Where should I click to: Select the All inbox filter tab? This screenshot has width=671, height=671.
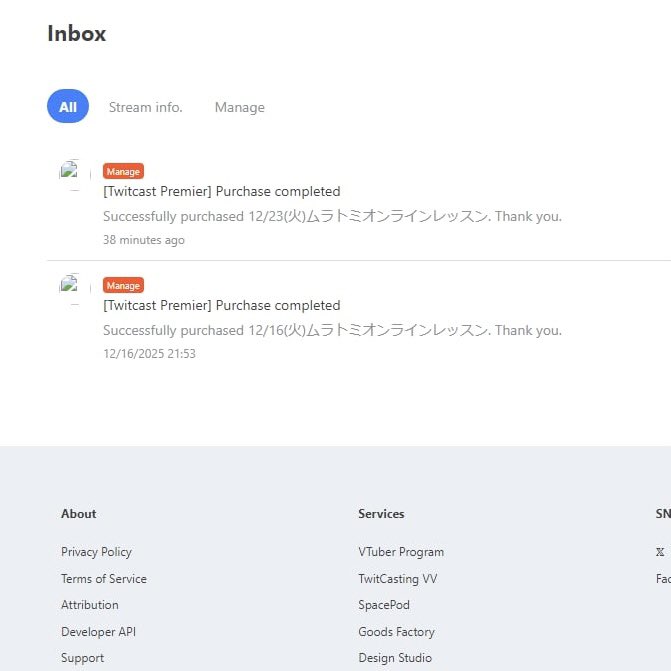[x=68, y=106]
